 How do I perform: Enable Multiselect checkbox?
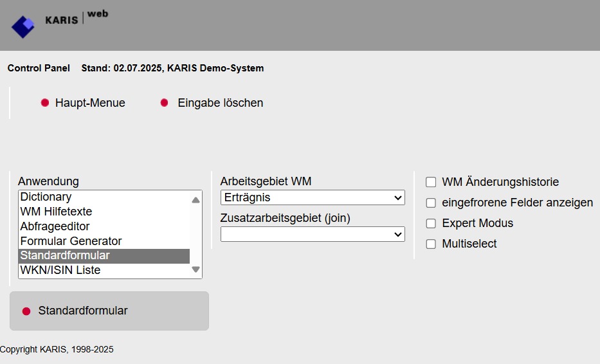431,244
